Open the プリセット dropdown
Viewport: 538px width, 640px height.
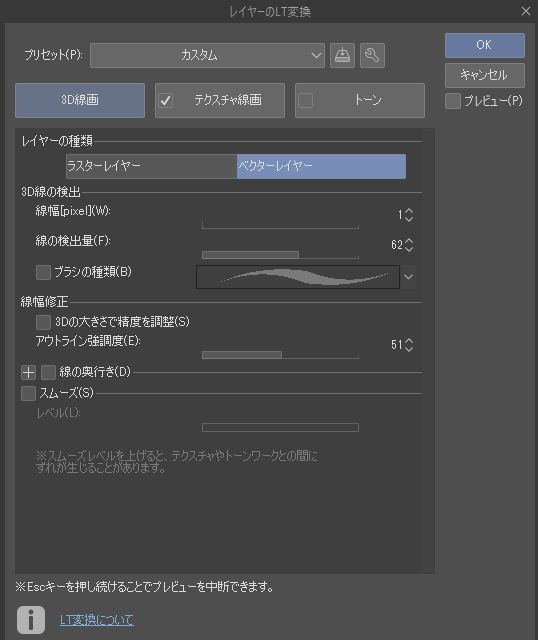pos(207,55)
